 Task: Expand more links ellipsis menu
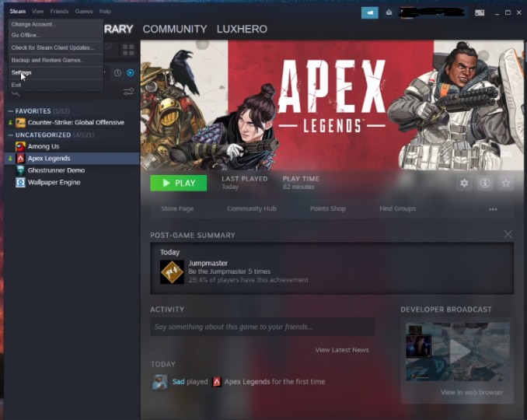(x=493, y=209)
